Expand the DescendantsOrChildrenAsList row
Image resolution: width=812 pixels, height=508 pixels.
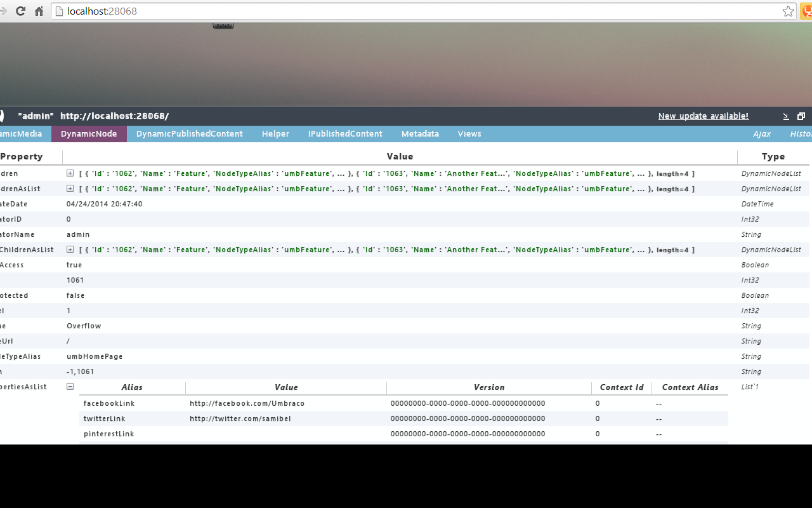pos(70,249)
